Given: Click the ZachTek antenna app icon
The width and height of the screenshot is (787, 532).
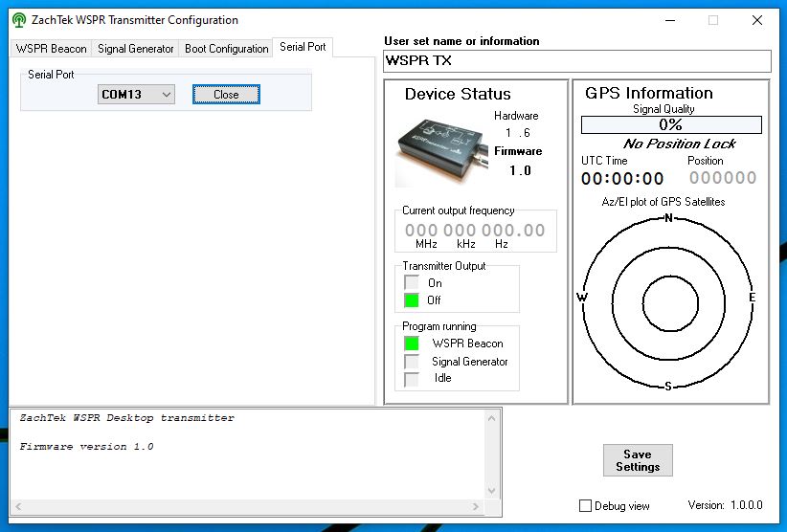Looking at the screenshot, I should [x=19, y=20].
